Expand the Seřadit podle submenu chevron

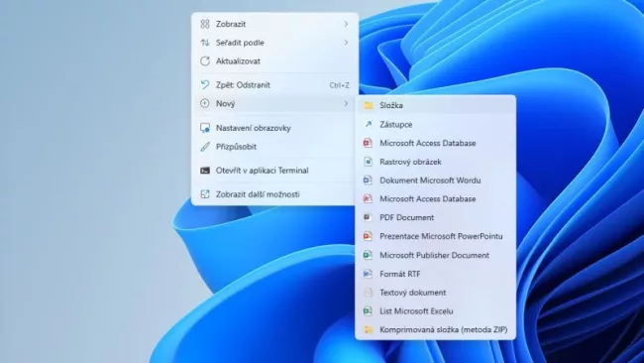coord(346,43)
